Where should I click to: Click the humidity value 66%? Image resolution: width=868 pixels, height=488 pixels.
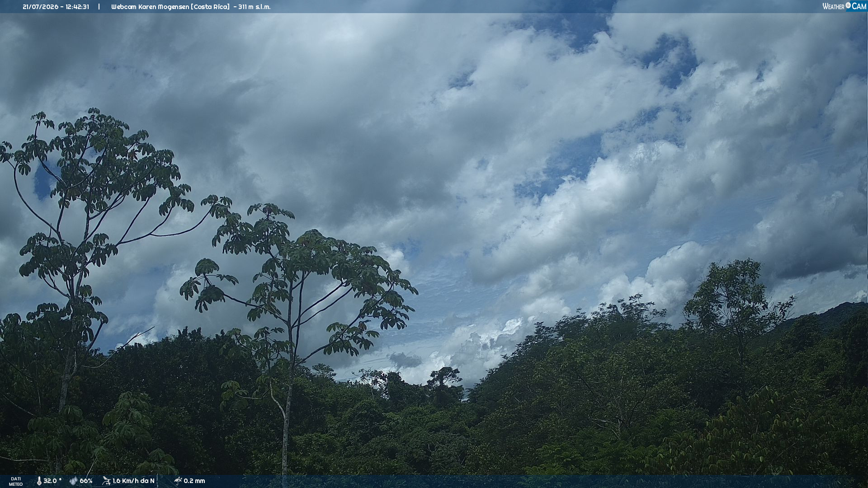coord(86,481)
